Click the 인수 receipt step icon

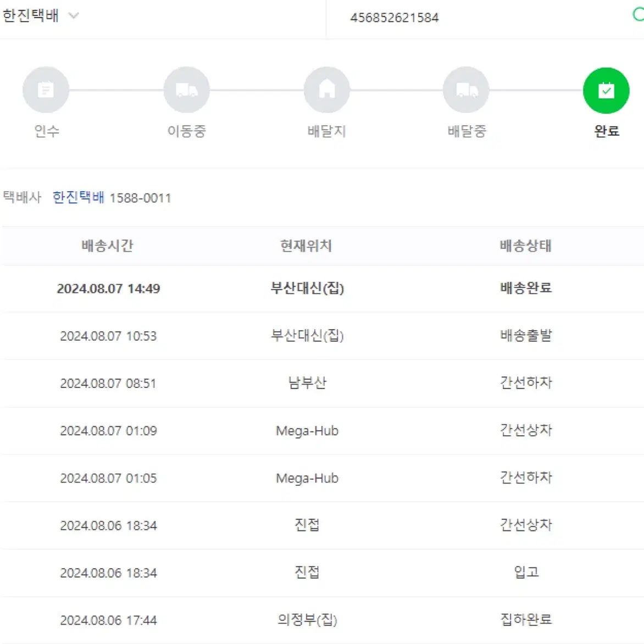[46, 90]
